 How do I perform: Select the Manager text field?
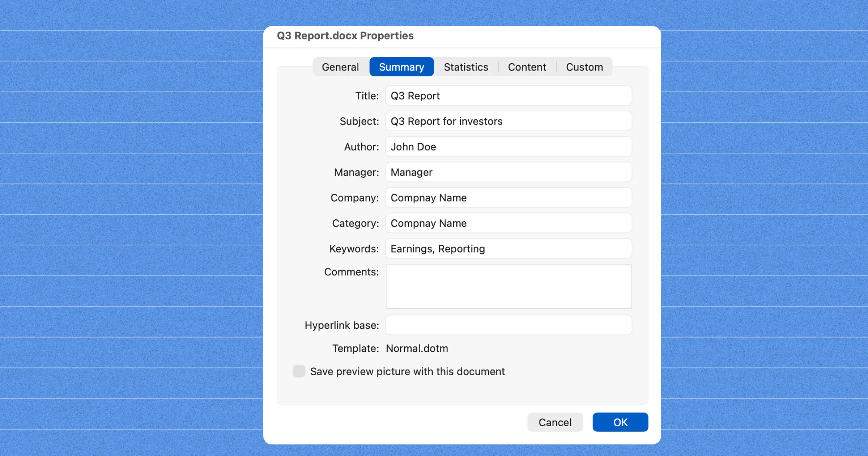pyautogui.click(x=509, y=172)
